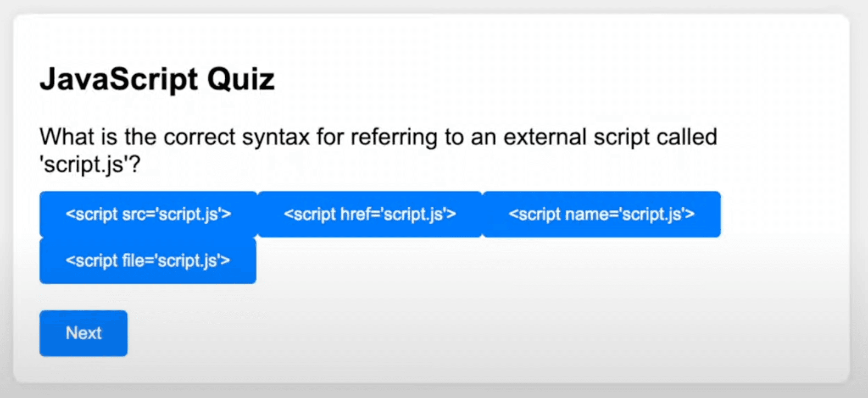This screenshot has width=868, height=398.
Task: Click the JavaScript Quiz heading
Action: (x=157, y=79)
